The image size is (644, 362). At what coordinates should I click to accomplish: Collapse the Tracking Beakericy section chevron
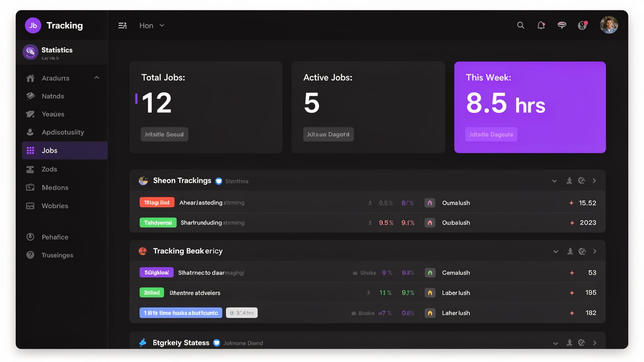[x=556, y=252]
